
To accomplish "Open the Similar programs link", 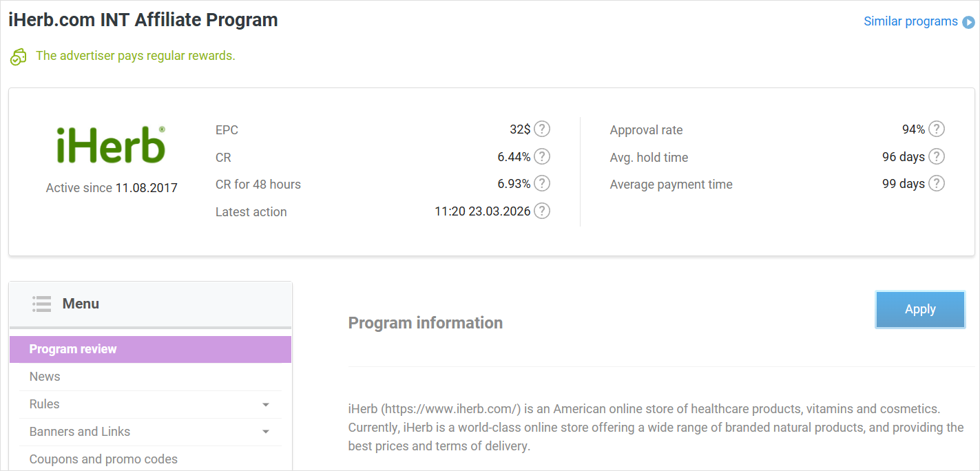I will pos(910,21).
